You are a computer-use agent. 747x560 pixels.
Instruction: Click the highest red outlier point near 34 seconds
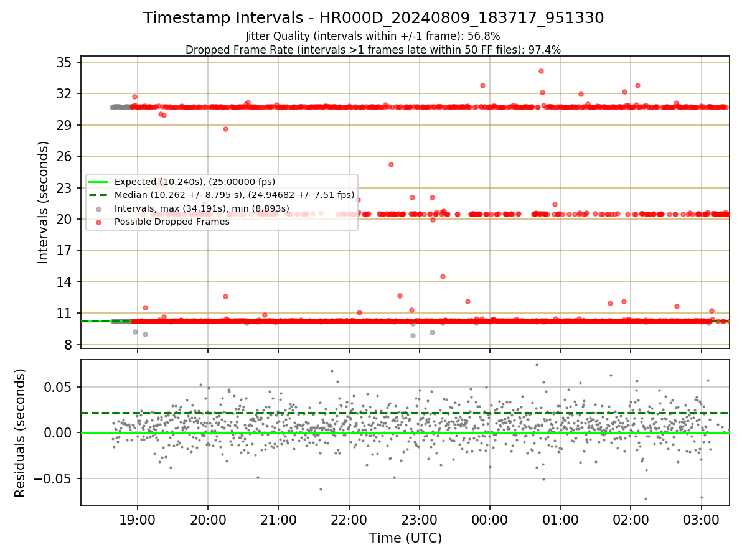click(541, 71)
